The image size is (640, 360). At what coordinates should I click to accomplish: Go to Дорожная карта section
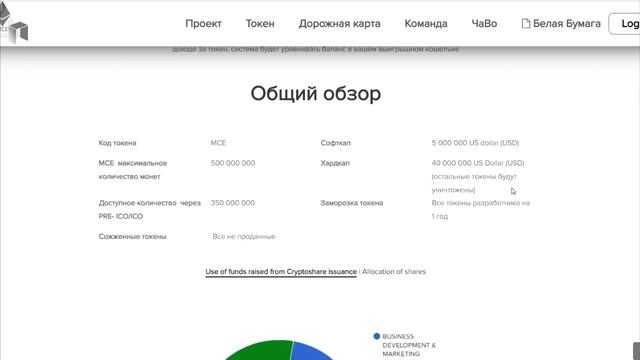pyautogui.click(x=340, y=24)
